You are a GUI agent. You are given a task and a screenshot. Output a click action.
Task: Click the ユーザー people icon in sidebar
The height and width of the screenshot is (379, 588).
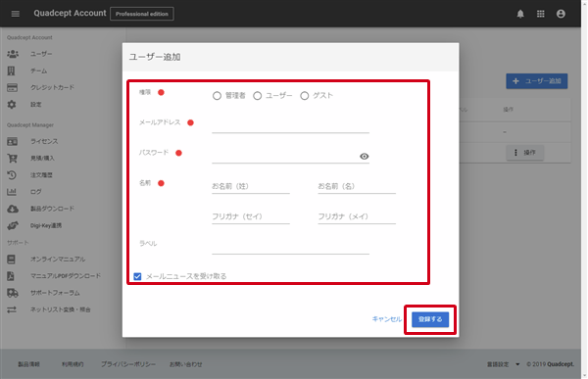[13, 54]
